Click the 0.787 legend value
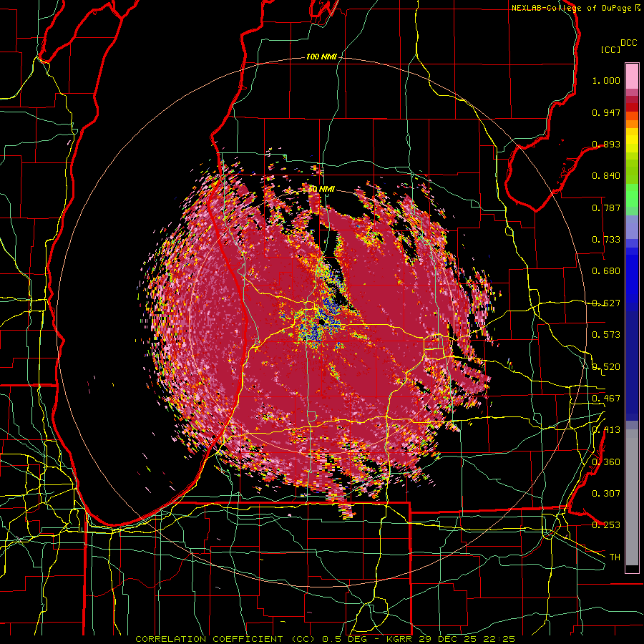This screenshot has height=644, width=644. click(606, 208)
